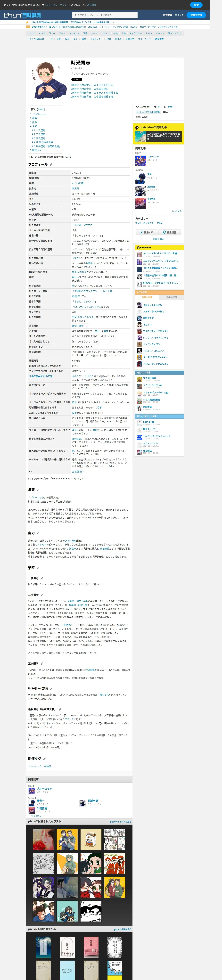Click the eye view count icon
222x980 pixels.
point(138,107)
